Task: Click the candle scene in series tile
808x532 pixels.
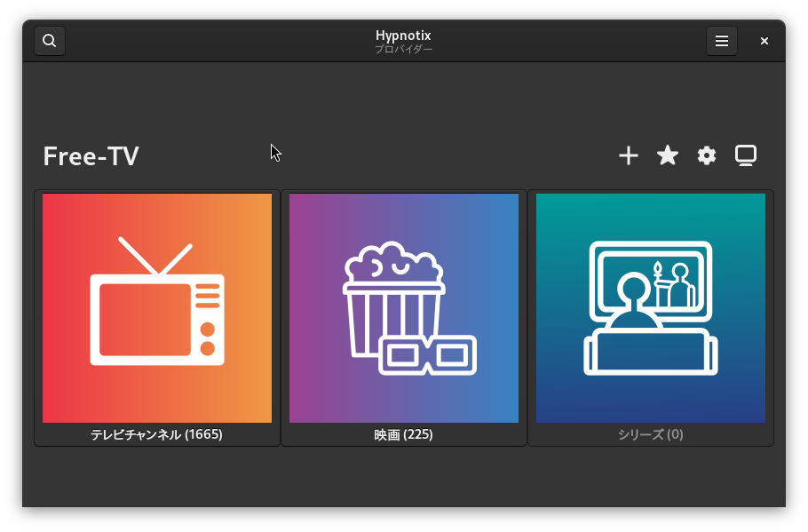Action: (658, 282)
